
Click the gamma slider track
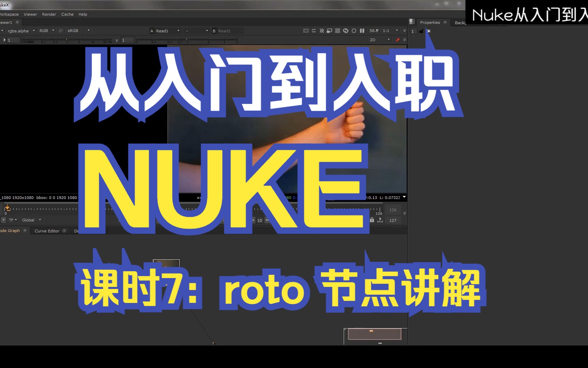[x=187, y=40]
